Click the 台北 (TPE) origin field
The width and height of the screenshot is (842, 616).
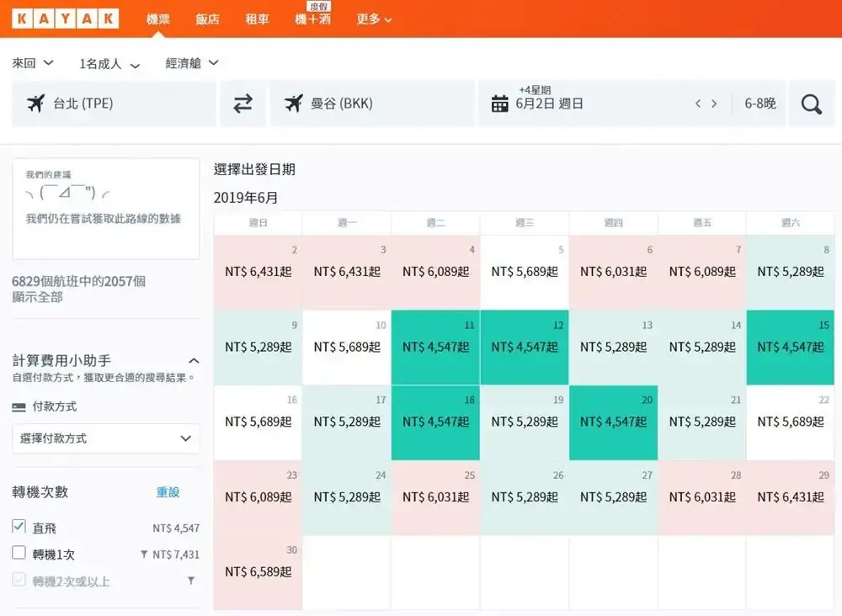114,104
